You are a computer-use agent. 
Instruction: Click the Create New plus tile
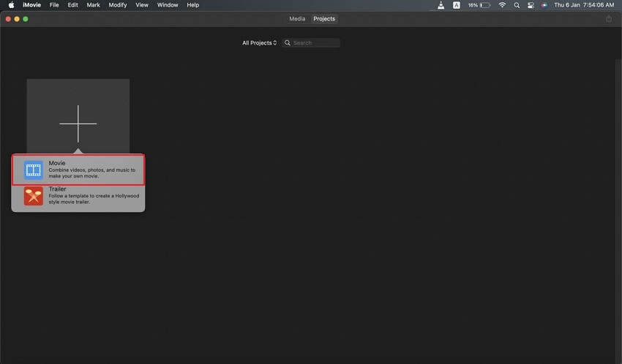pyautogui.click(x=78, y=115)
